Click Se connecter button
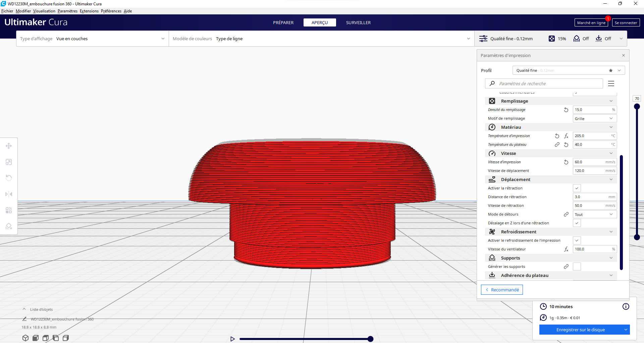This screenshot has width=644, height=343. tap(626, 22)
